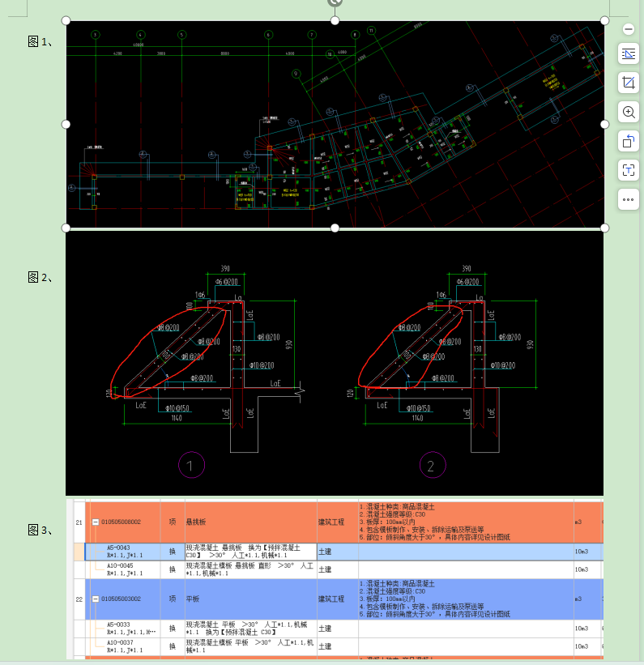Click the caption text 图1、
This screenshot has height=665, width=644.
pos(41,41)
